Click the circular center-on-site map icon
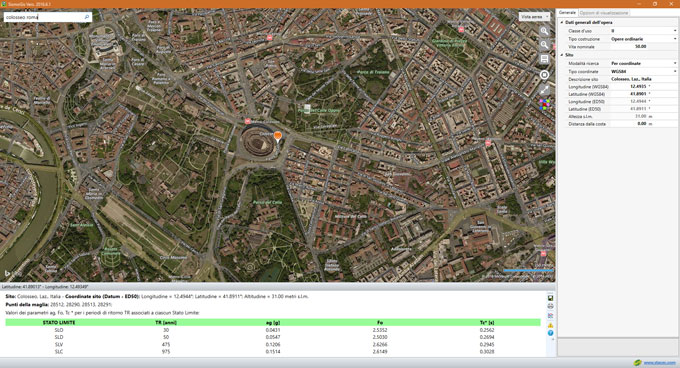The image size is (680, 368). pyautogui.click(x=544, y=75)
